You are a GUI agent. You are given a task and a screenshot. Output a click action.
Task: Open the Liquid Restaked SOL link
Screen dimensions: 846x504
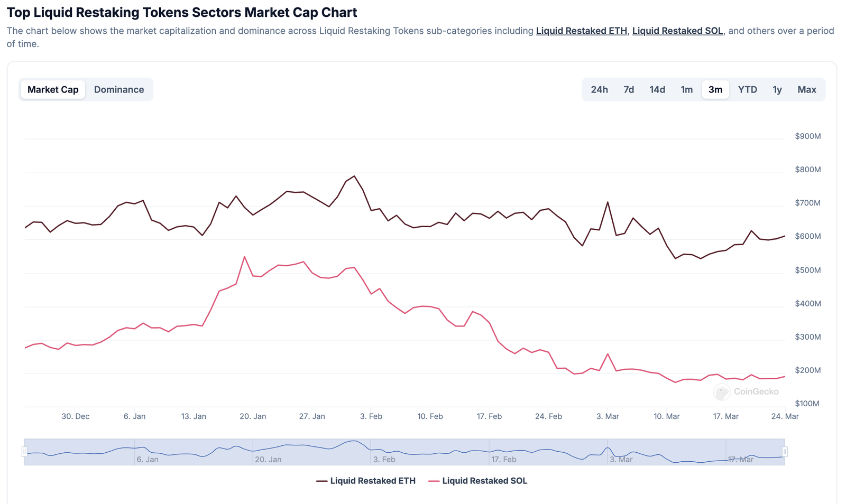677,31
